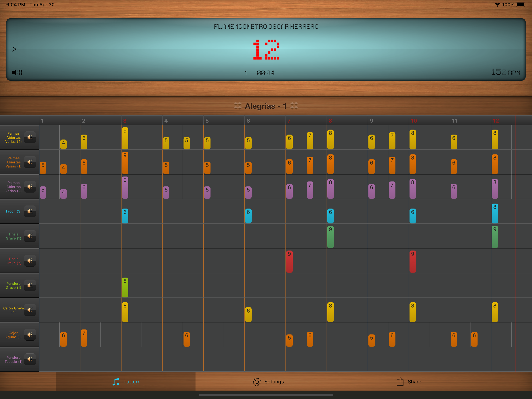Tap the red Tinaja Grave (2) note on beat 7
This screenshot has width=532, height=399.
pos(289,262)
